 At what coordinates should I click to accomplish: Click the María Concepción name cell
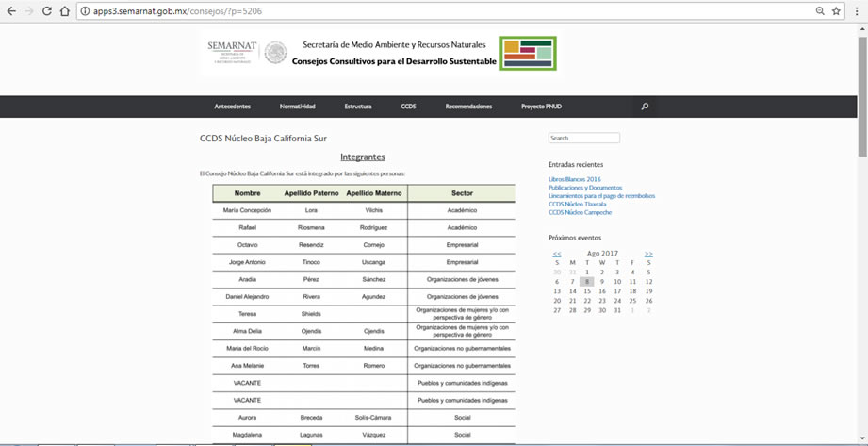coord(247,210)
